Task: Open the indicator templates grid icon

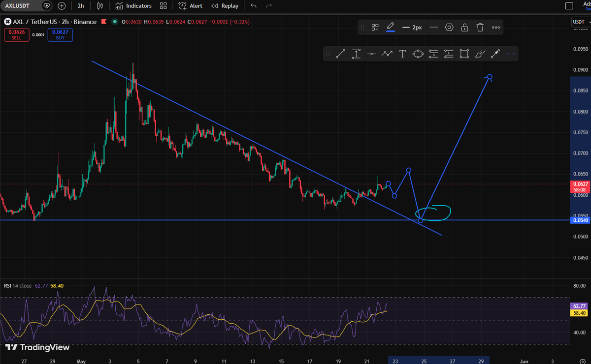Action: tap(163, 6)
